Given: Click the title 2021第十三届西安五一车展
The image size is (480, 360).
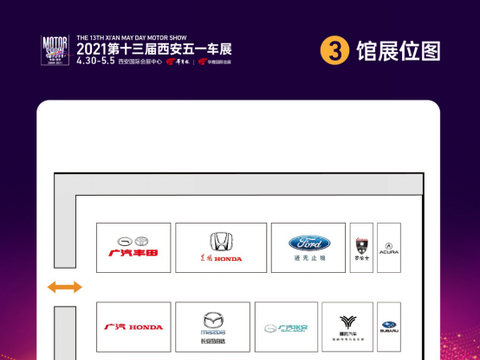Looking at the screenshot, I should 154,49.
